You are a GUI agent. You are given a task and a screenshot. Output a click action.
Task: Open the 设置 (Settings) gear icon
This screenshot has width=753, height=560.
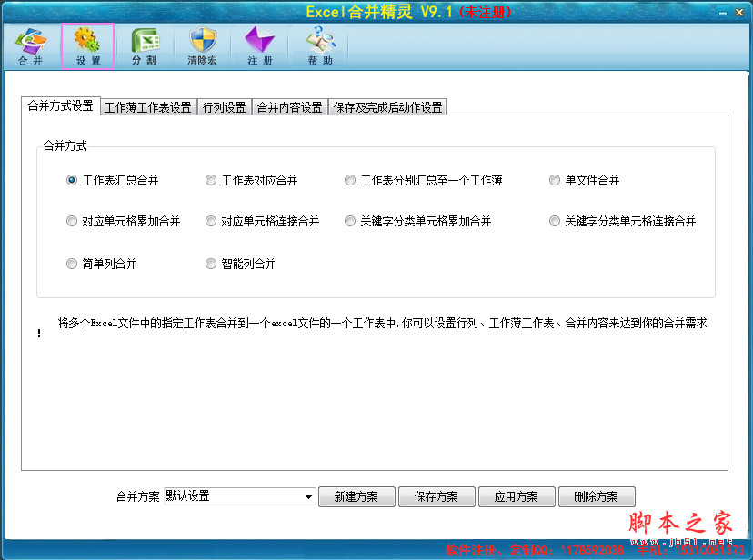click(88, 46)
